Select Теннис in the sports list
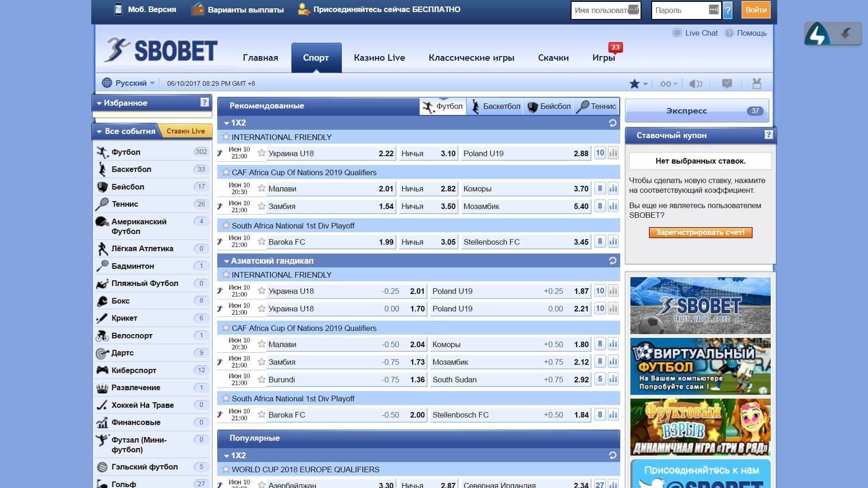 pyautogui.click(x=152, y=204)
